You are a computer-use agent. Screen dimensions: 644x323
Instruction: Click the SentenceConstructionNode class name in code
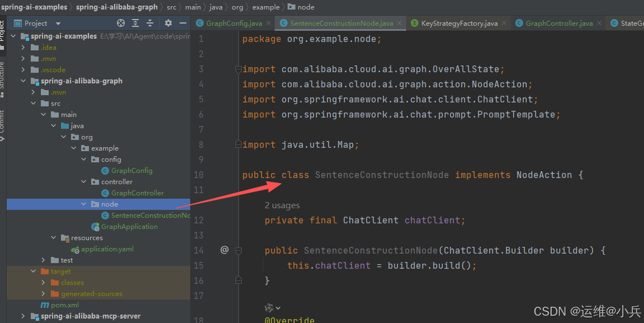pos(382,175)
